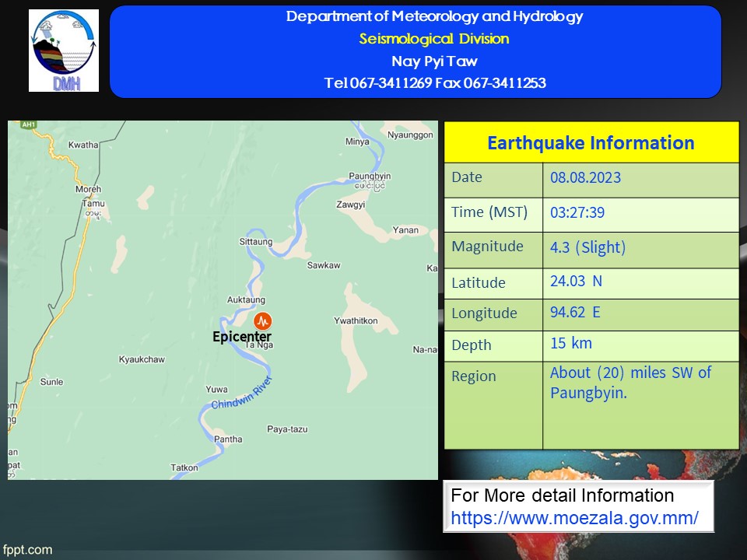Viewport: 747px width, 560px height.
Task: Click the 'Longitude' row label
Action: tap(484, 313)
